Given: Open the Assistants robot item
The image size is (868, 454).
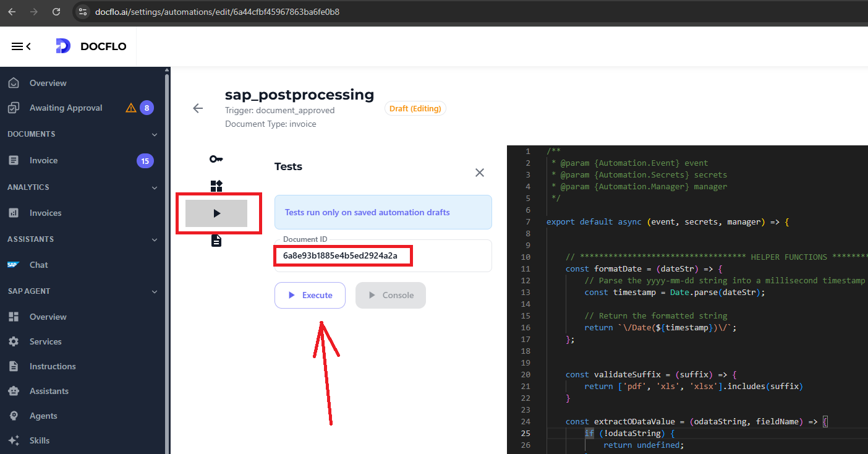Looking at the screenshot, I should [x=49, y=391].
